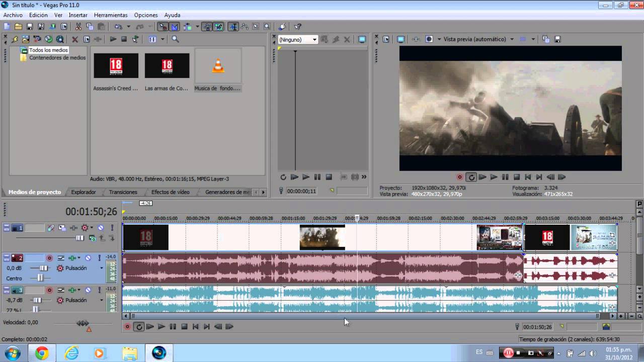
Task: Click preview on external monitor icon
Action: 400,39
